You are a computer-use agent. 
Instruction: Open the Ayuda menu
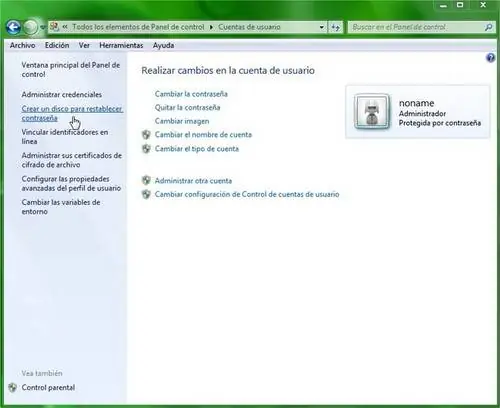(x=163, y=45)
